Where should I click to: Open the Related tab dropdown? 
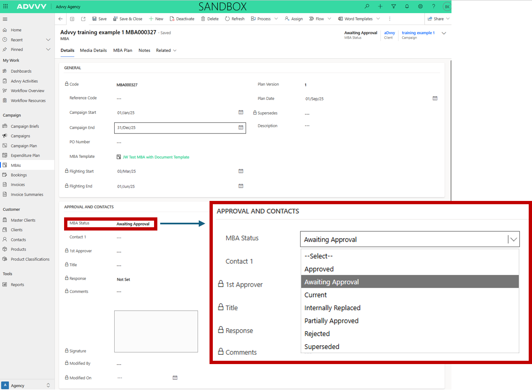(166, 51)
